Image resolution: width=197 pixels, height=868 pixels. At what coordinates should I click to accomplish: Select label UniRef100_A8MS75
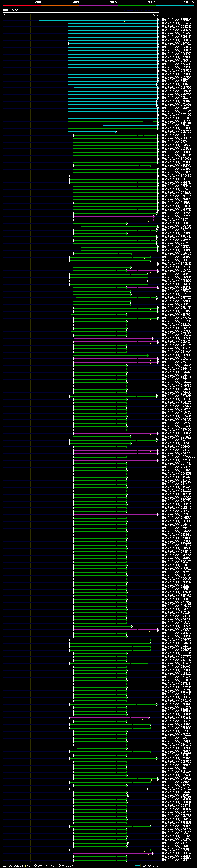pyautogui.click(x=177, y=125)
